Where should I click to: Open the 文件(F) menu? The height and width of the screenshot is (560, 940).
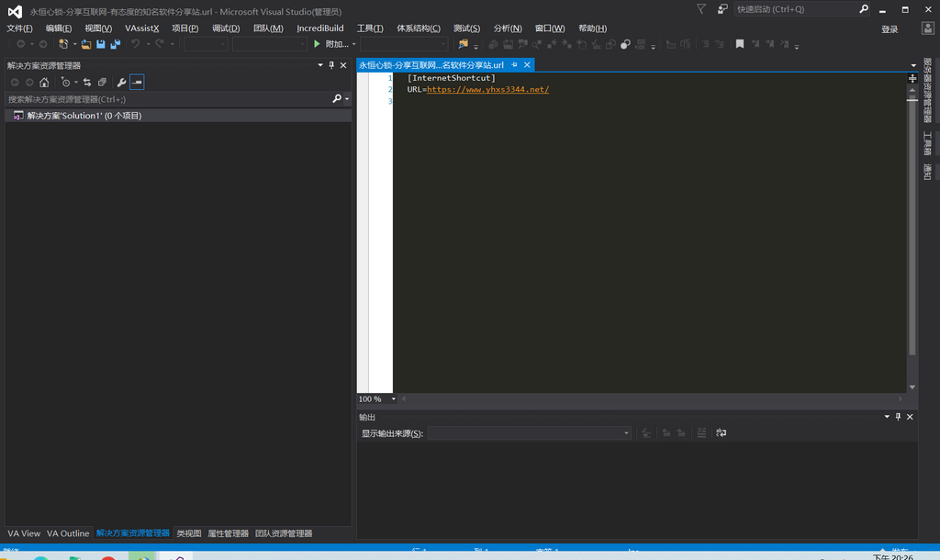coord(20,28)
